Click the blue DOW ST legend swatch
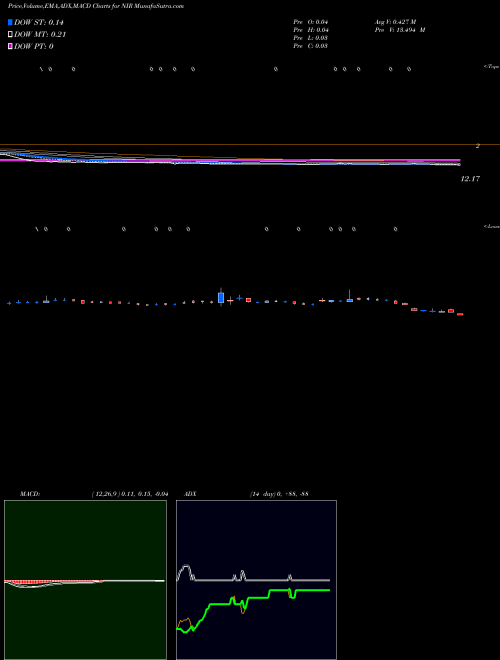Screen dimensions: 500x660 [10, 22]
